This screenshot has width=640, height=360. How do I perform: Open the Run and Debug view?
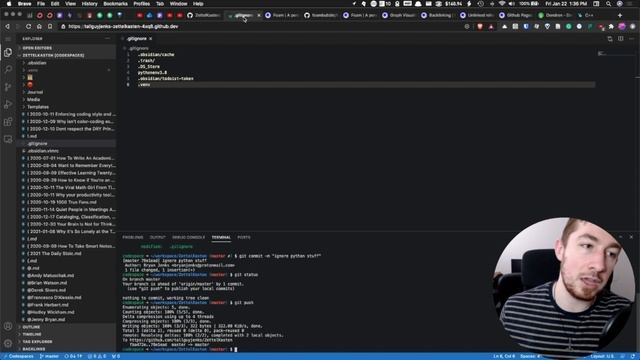[x=8, y=104]
